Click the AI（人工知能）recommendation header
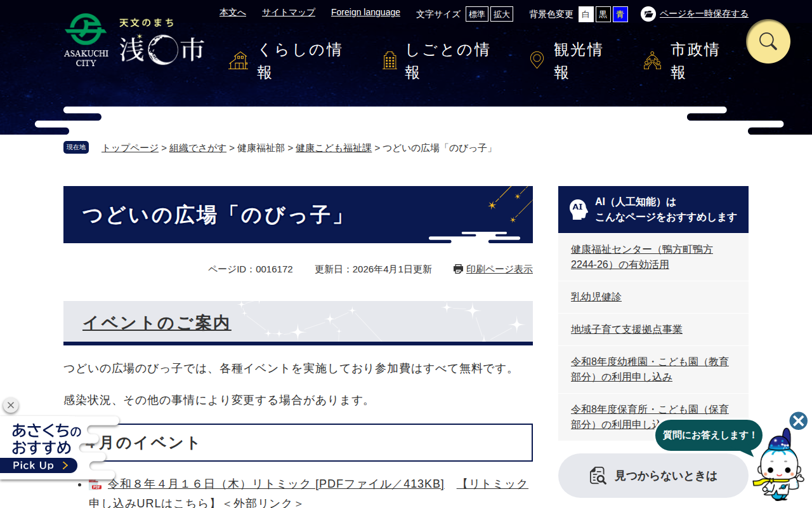Image resolution: width=812 pixels, height=508 pixels. click(653, 210)
